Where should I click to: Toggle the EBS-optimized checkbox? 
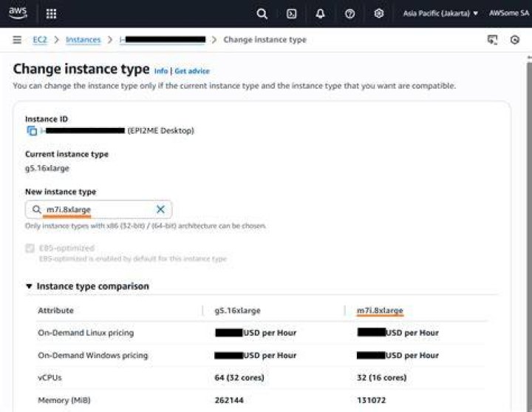pos(30,249)
